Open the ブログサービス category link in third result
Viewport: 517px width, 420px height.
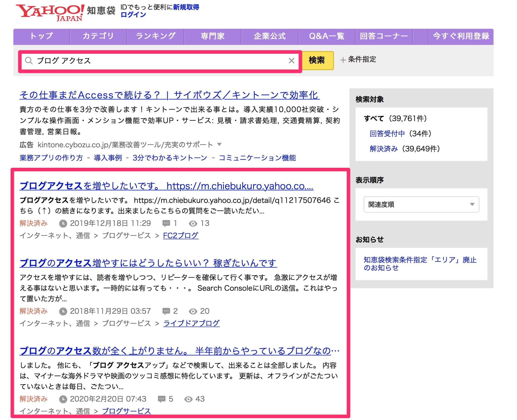click(x=126, y=411)
